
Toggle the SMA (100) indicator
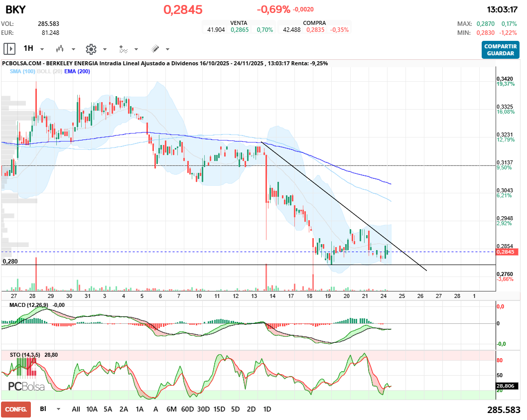(x=22, y=72)
